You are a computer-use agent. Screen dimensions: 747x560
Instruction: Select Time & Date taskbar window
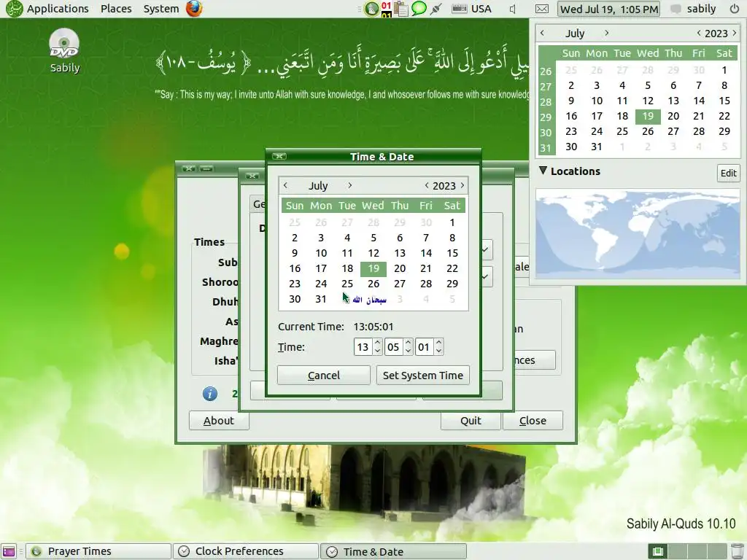point(393,551)
